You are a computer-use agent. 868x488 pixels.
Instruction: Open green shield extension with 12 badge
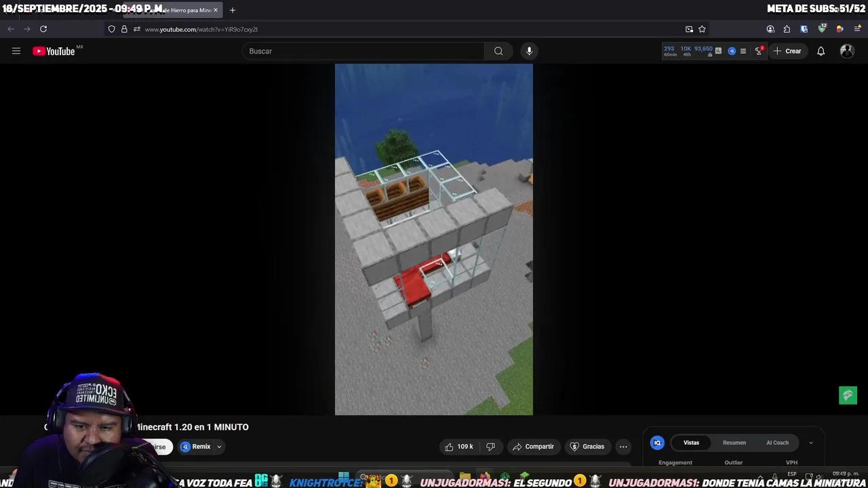[x=822, y=28]
